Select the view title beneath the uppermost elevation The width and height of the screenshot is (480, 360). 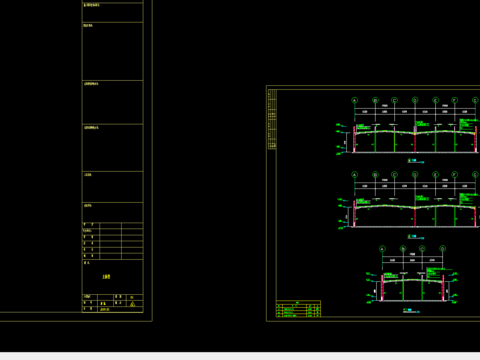[x=416, y=161]
